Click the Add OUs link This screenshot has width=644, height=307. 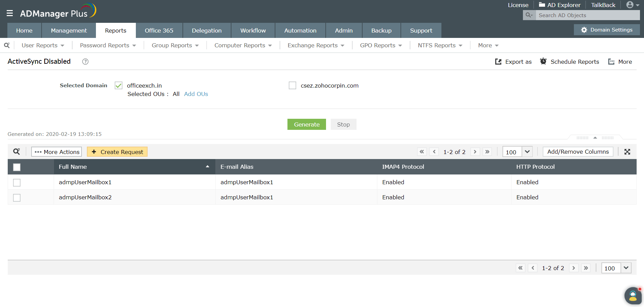(x=196, y=94)
